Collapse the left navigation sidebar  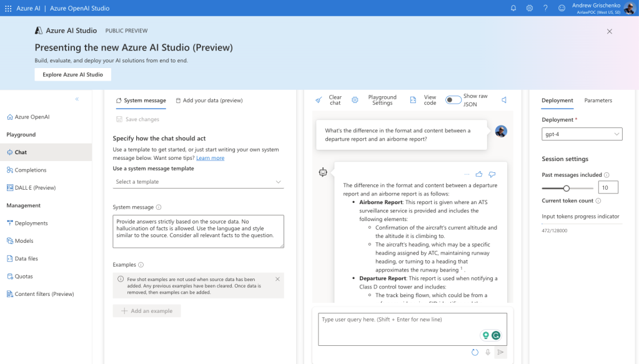point(77,99)
